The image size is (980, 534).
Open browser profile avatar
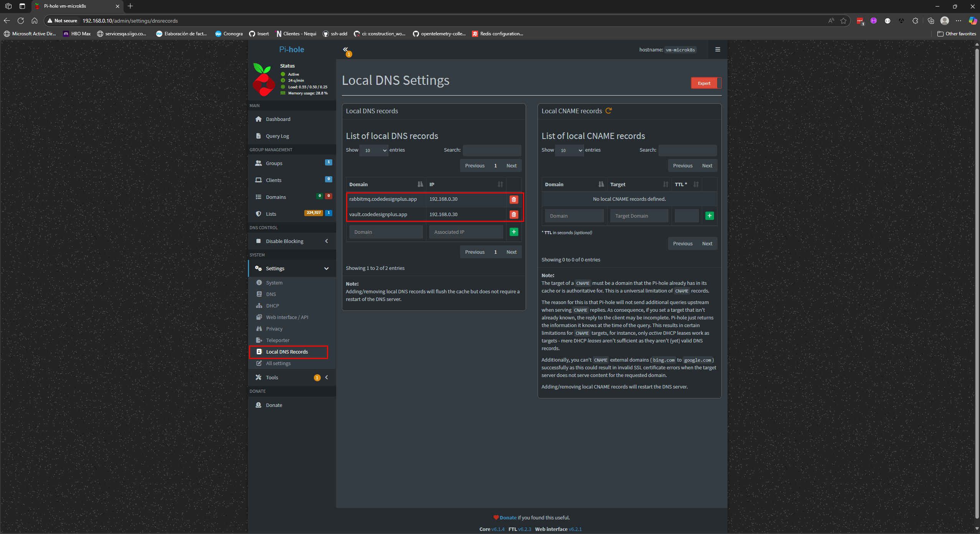944,21
